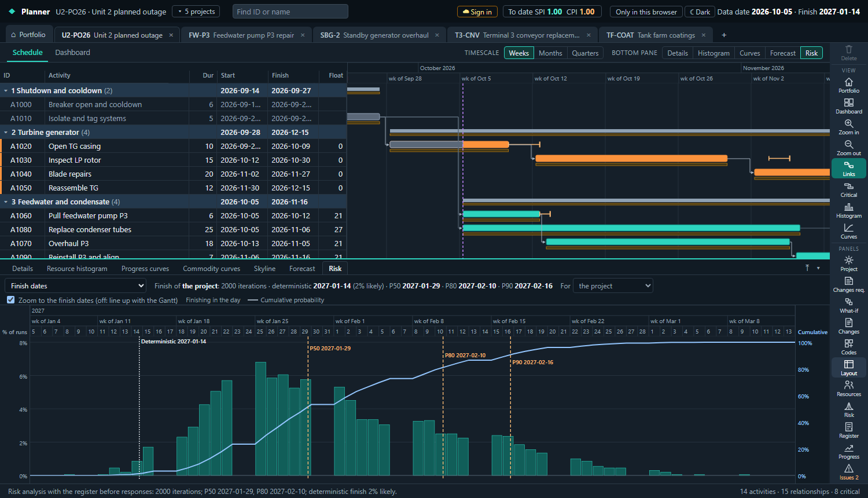The image size is (868, 498).
Task: Set timescale to Weeks
Action: (518, 53)
